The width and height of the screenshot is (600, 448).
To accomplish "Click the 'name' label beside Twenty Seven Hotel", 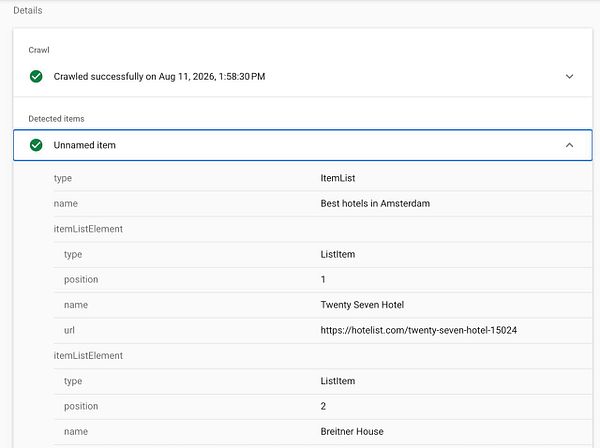I will (76, 305).
